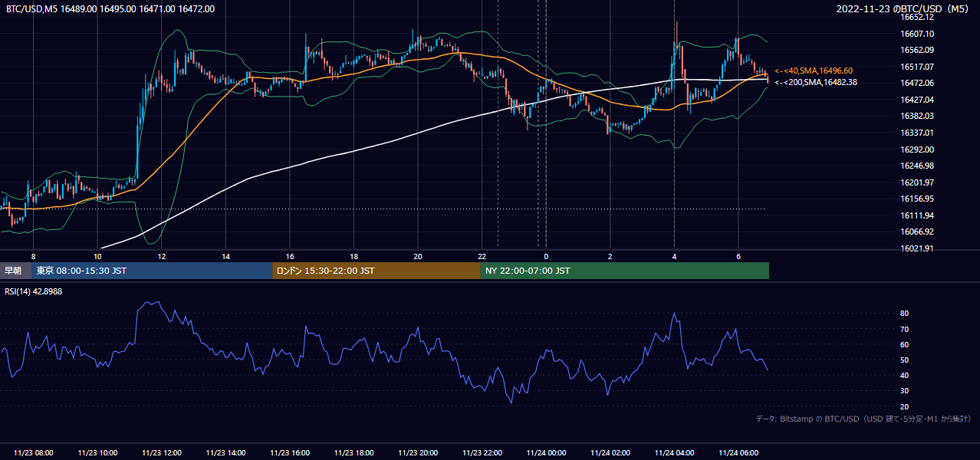Click the 11/23 22:00 date label
The width and height of the screenshot is (980, 460).
tap(482, 453)
